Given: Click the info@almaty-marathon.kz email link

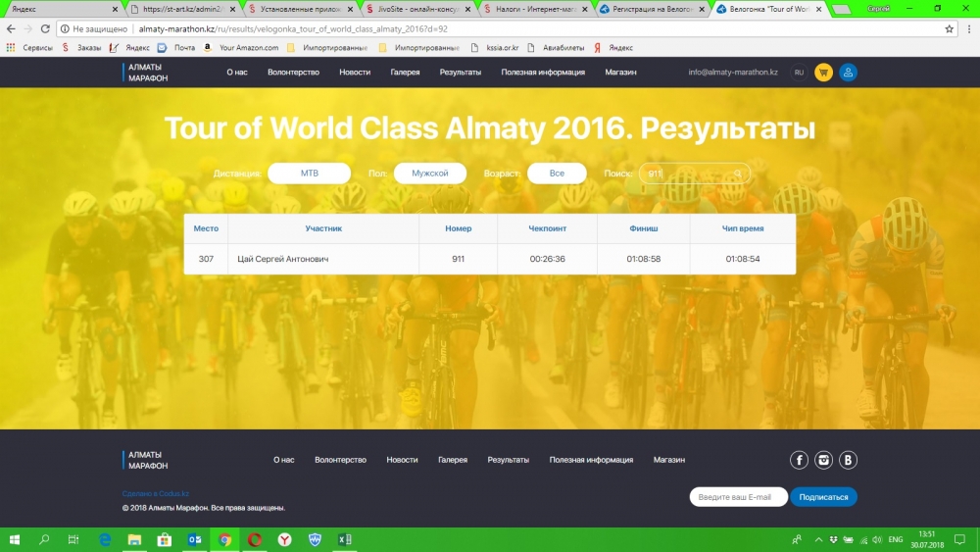Looking at the screenshot, I should (734, 73).
